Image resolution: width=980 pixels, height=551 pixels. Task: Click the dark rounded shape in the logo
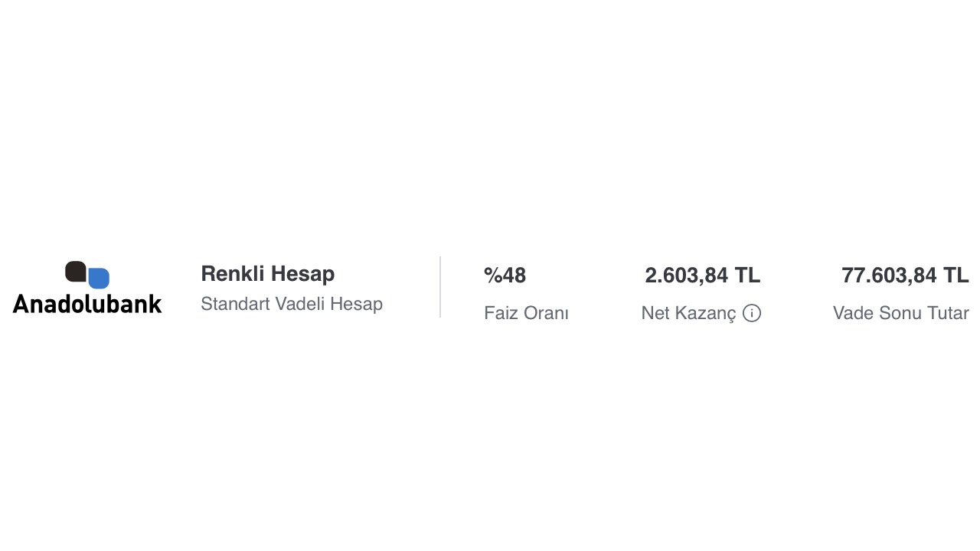(x=75, y=272)
